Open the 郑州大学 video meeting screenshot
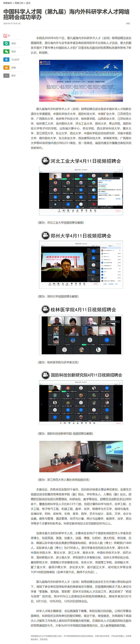140x644 pixels. tap(81, 265)
